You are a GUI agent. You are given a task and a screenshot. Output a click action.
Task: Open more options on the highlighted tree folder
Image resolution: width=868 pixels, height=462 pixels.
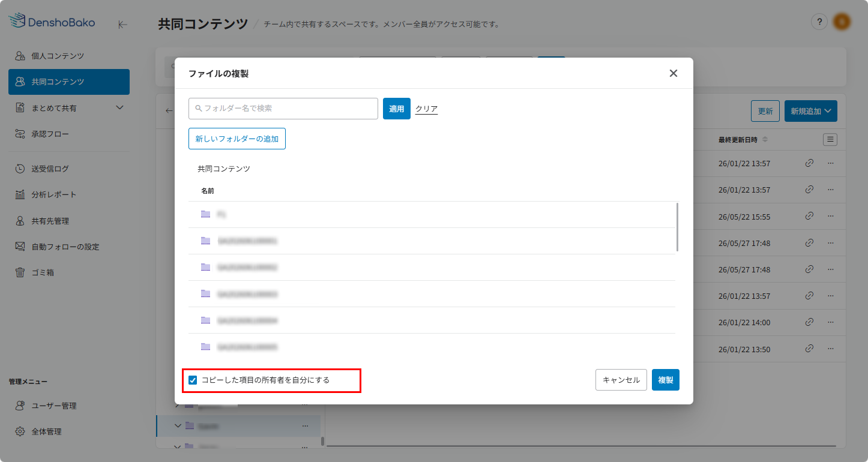tap(305, 426)
